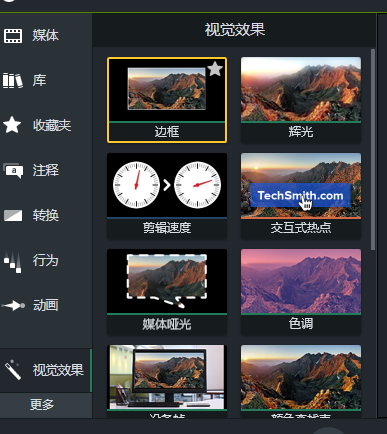This screenshot has height=434, width=387.
Task: Select the 转换 transitions icon
Action: pyautogui.click(x=13, y=215)
